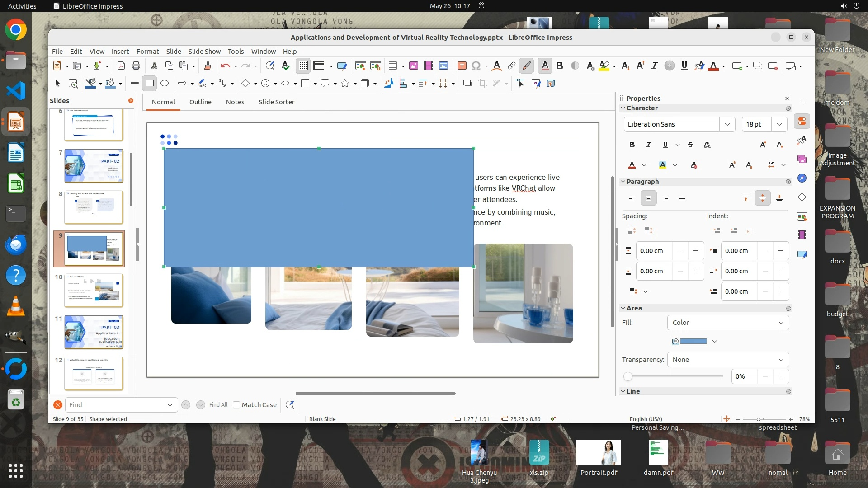Click the Shadow toggle toolbar icon
Screen dimensions: 868x488
(467, 83)
